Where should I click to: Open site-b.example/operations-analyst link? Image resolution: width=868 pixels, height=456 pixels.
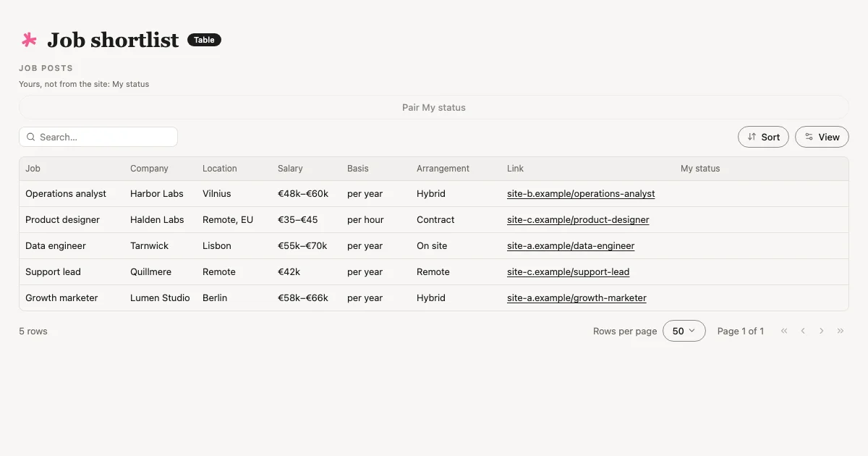pos(581,193)
